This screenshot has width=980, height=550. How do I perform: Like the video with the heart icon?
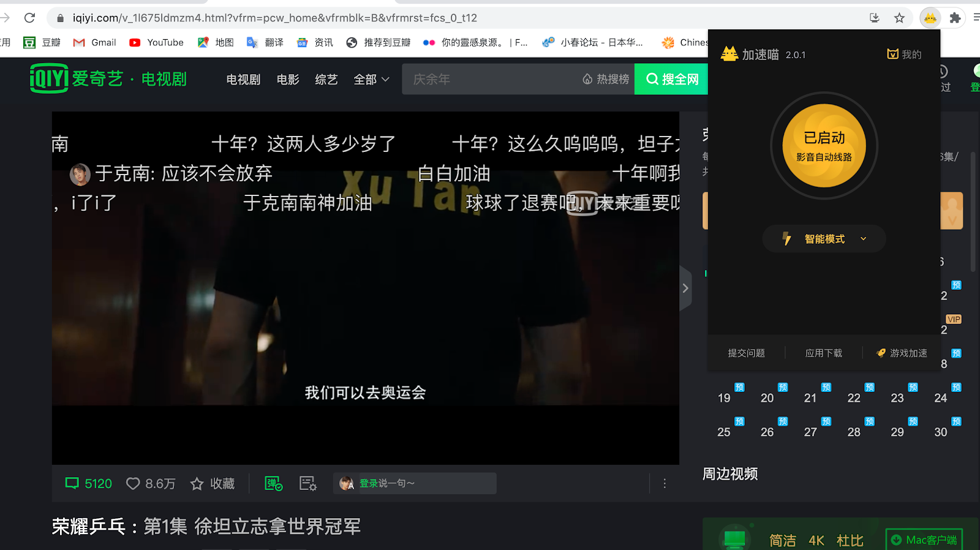pyautogui.click(x=133, y=484)
